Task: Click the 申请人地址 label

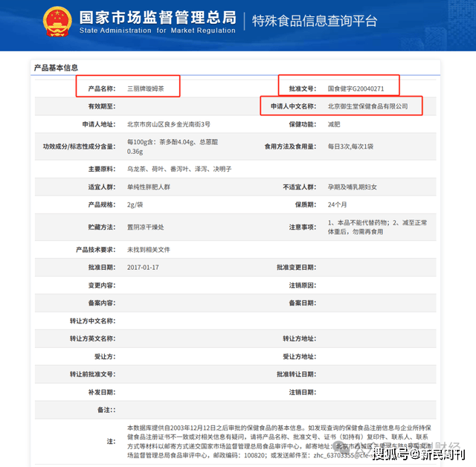Action: click(99, 124)
